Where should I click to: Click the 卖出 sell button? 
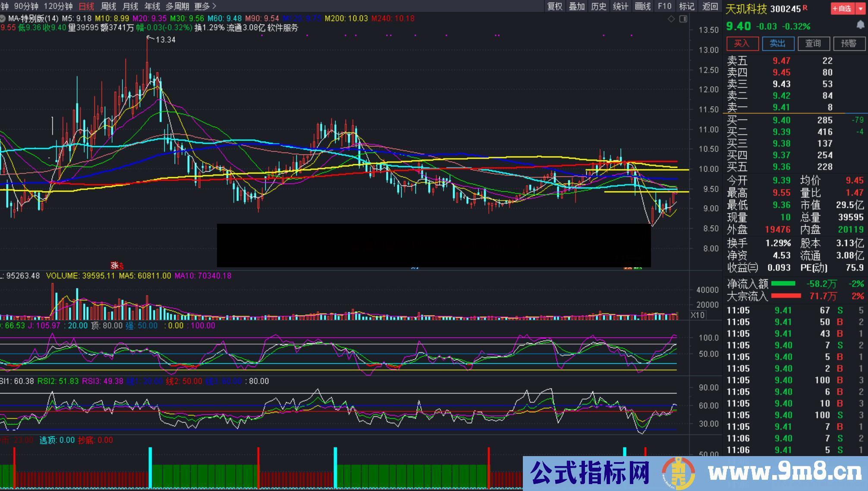point(777,43)
